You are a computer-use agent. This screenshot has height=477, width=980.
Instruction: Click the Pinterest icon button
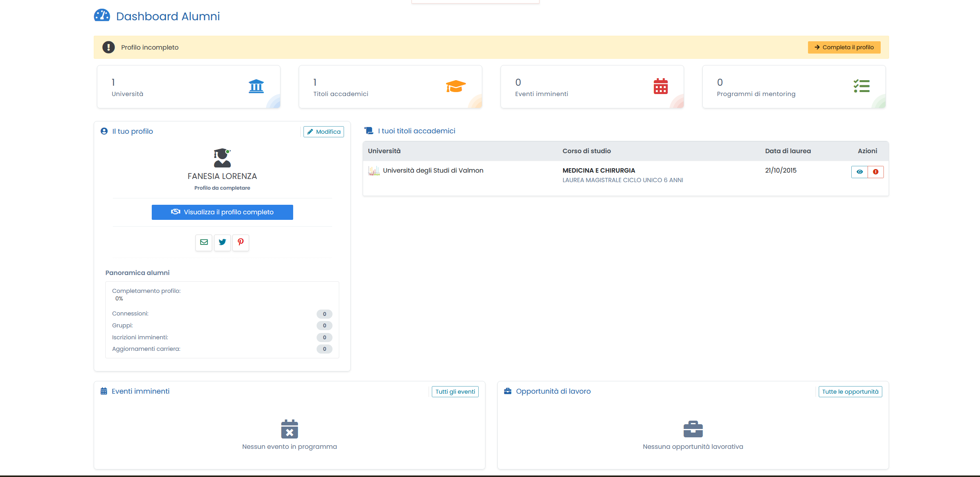241,242
